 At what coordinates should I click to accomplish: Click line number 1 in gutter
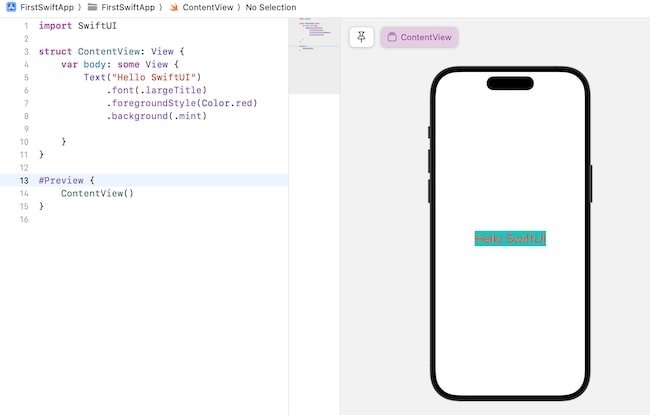(x=26, y=26)
